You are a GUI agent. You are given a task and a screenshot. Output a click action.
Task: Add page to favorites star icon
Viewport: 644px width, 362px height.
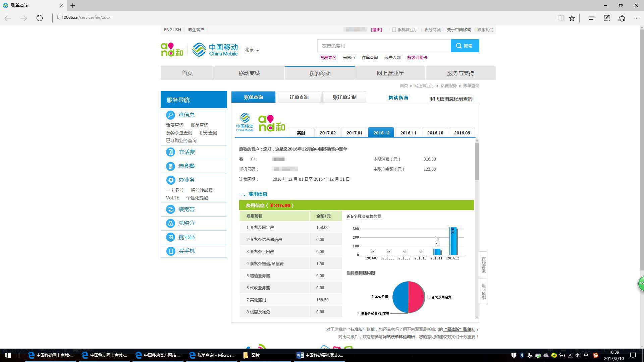click(x=572, y=18)
